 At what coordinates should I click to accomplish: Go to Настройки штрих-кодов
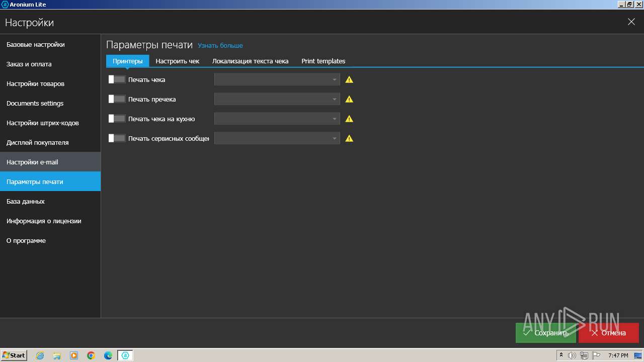50,123
